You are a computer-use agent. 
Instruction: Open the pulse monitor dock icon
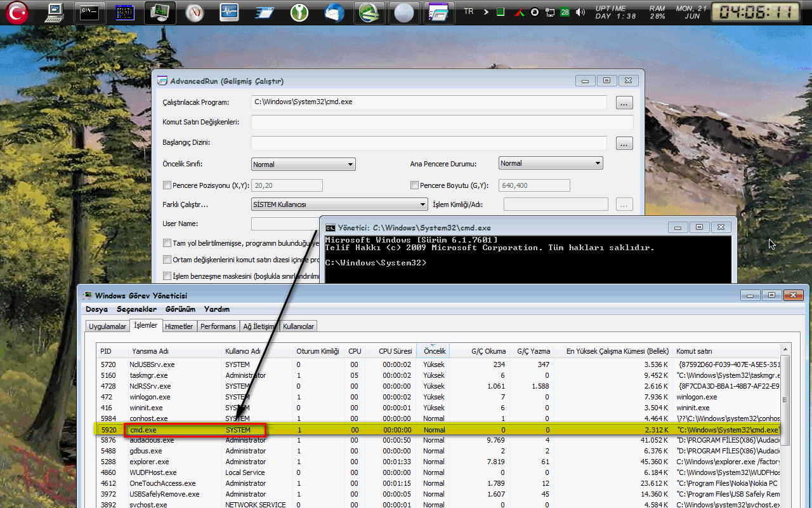(229, 13)
